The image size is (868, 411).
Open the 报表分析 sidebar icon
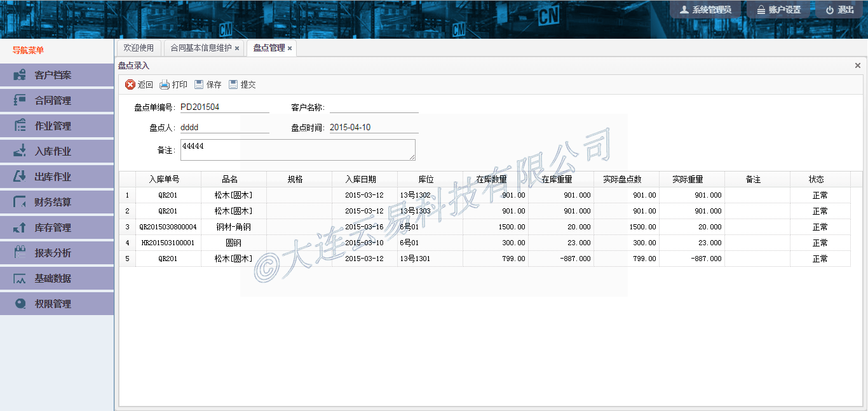pos(20,253)
